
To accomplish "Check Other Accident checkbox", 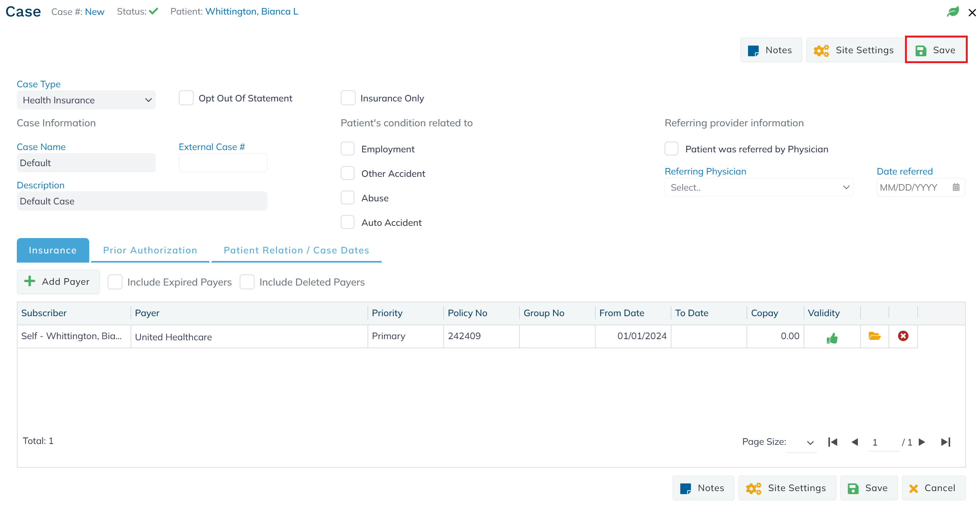I will pyautogui.click(x=348, y=173).
